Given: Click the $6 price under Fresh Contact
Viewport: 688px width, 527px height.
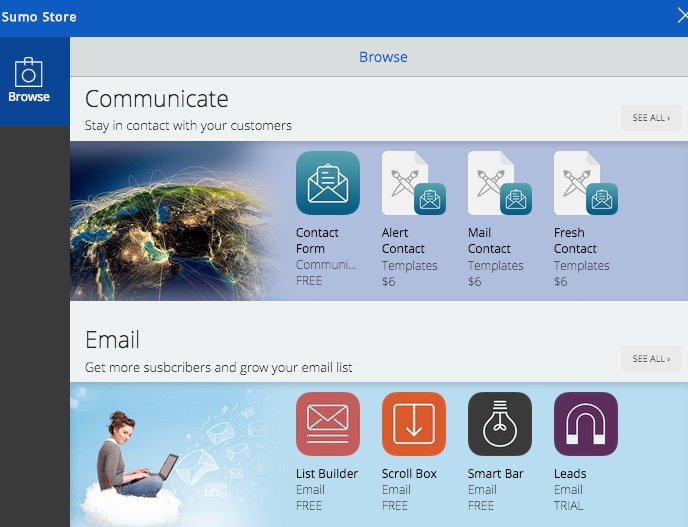Looking at the screenshot, I should coord(560,281).
